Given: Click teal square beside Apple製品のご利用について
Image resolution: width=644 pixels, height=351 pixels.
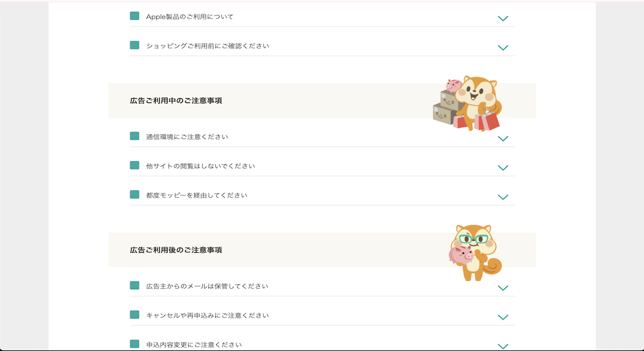Looking at the screenshot, I should (134, 16).
